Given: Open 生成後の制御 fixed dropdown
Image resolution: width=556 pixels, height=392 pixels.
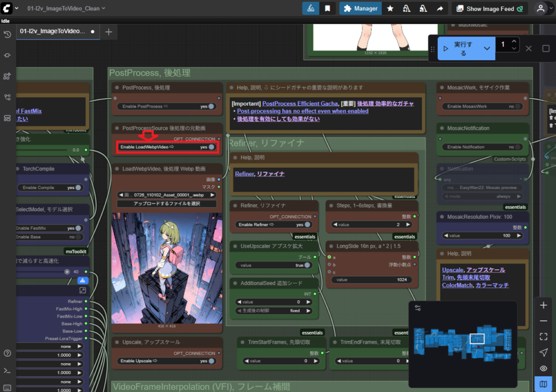Looking at the screenshot, I should [x=274, y=311].
